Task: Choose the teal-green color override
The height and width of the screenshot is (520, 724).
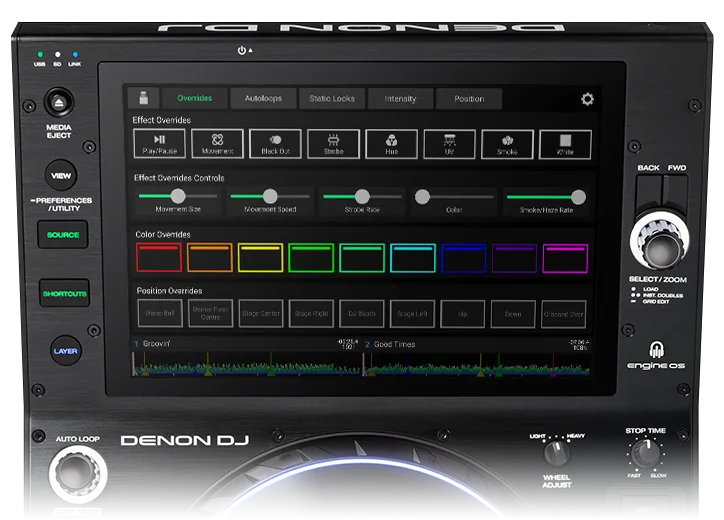Action: (362, 258)
